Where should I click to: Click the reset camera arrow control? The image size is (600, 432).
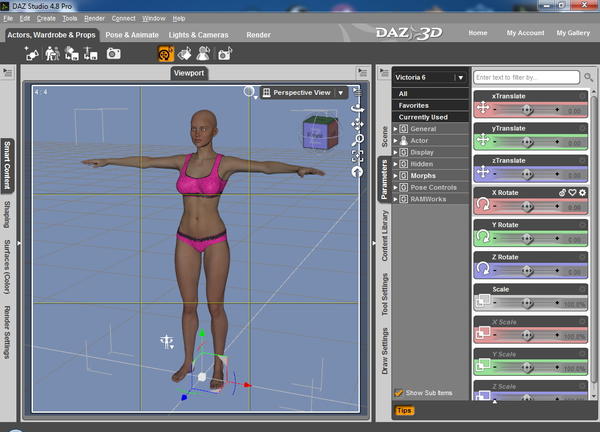click(357, 172)
